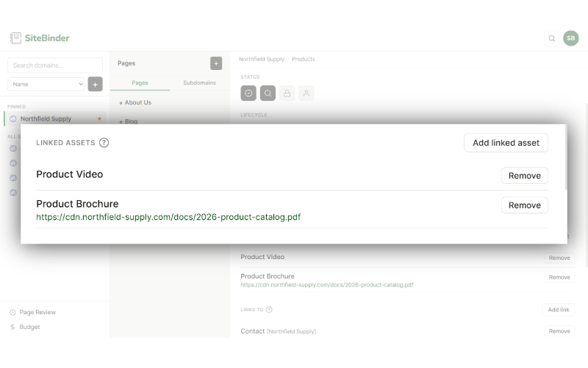Image resolution: width=588 pixels, height=368 pixels.
Task: Add a new page with the Pages plus button
Action: click(x=216, y=63)
